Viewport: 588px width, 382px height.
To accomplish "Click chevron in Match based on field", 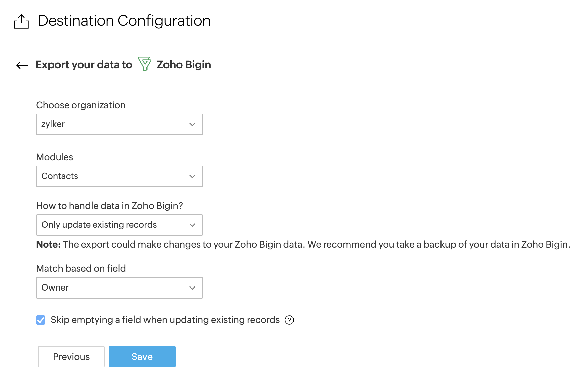I will pos(192,288).
